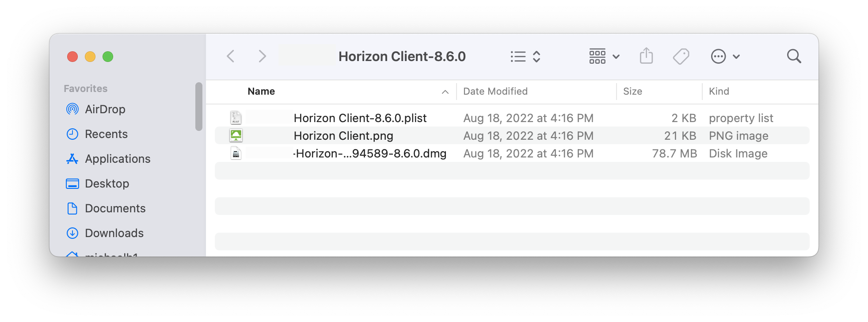This screenshot has height=322, width=868.
Task: Select the plist file icon
Action: click(236, 118)
